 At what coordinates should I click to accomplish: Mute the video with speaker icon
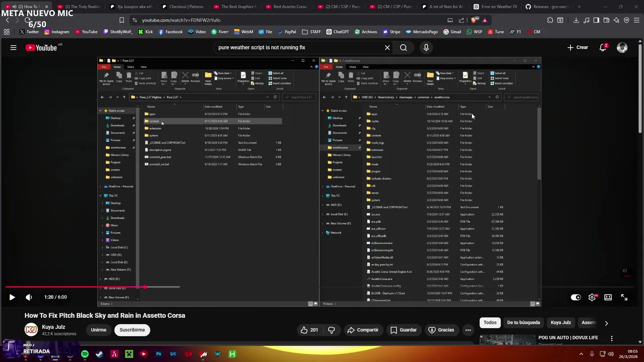tap(29, 297)
